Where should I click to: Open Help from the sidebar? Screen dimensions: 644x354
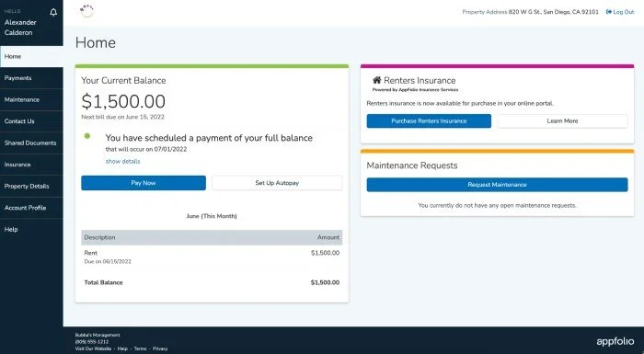(31, 230)
